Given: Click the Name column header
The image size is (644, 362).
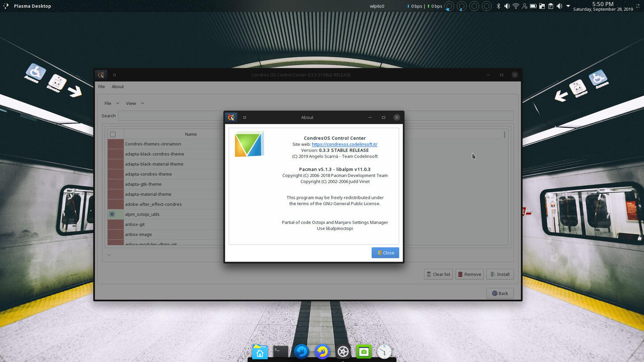Looking at the screenshot, I should tap(191, 134).
